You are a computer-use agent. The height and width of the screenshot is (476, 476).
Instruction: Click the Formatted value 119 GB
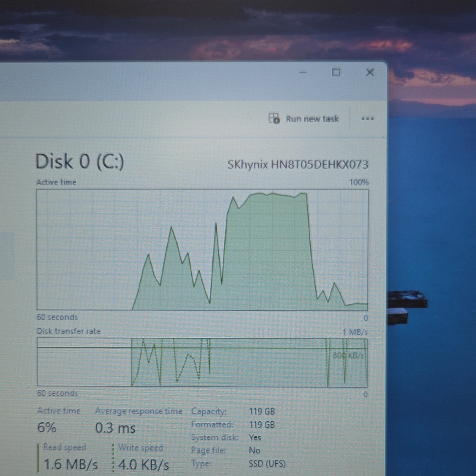tap(262, 425)
